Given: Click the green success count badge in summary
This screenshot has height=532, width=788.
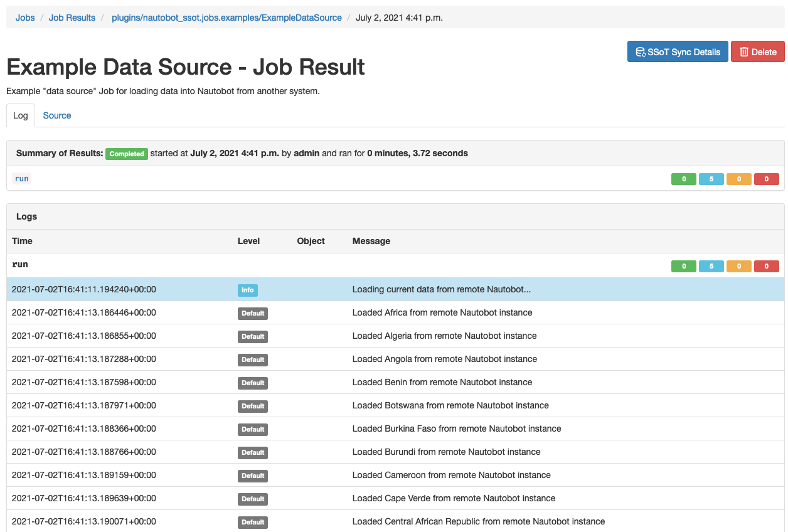Looking at the screenshot, I should click(683, 179).
